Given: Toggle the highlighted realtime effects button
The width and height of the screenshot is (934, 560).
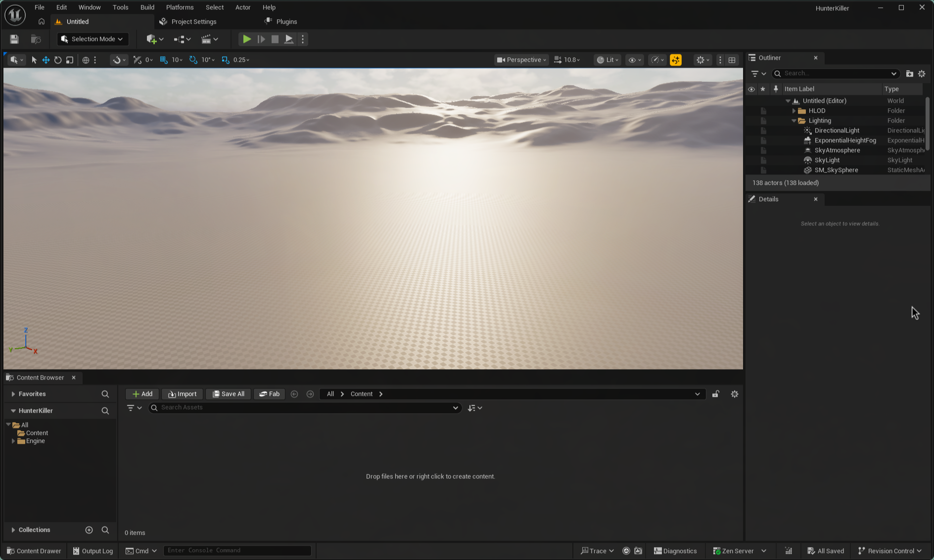Looking at the screenshot, I should tap(676, 60).
